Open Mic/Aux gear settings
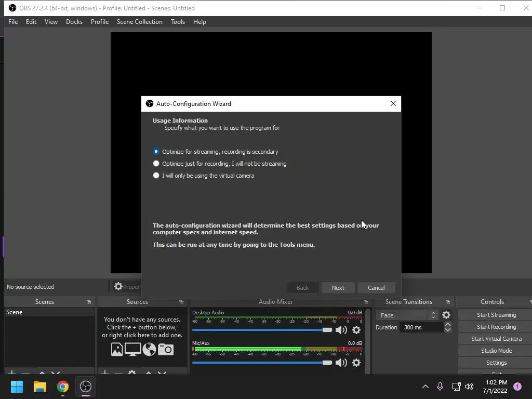This screenshot has height=399, width=532. (x=356, y=363)
